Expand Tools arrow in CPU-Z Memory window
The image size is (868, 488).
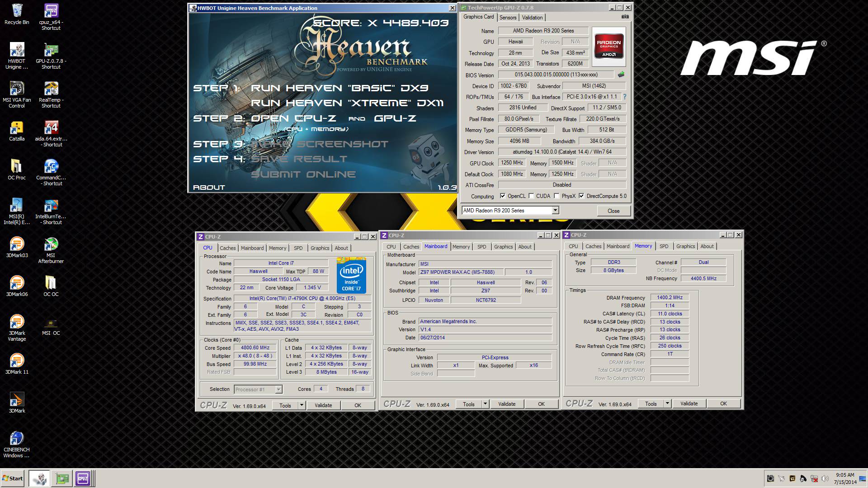click(x=667, y=404)
